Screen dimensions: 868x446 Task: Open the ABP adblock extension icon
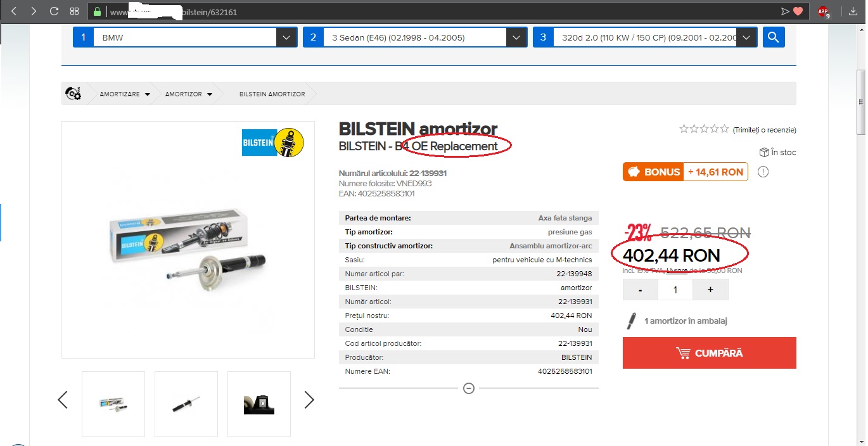(823, 11)
